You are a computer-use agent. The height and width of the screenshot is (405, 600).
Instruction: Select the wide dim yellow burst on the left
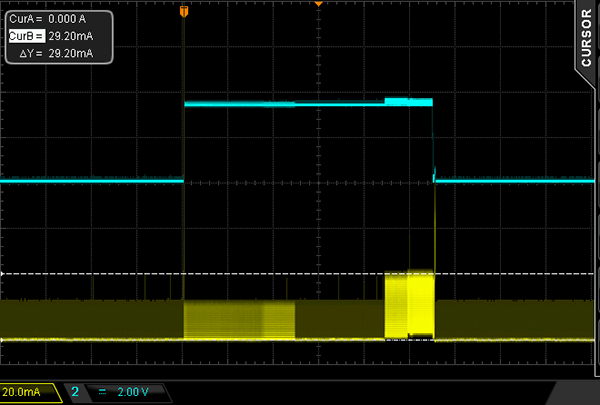click(240, 321)
